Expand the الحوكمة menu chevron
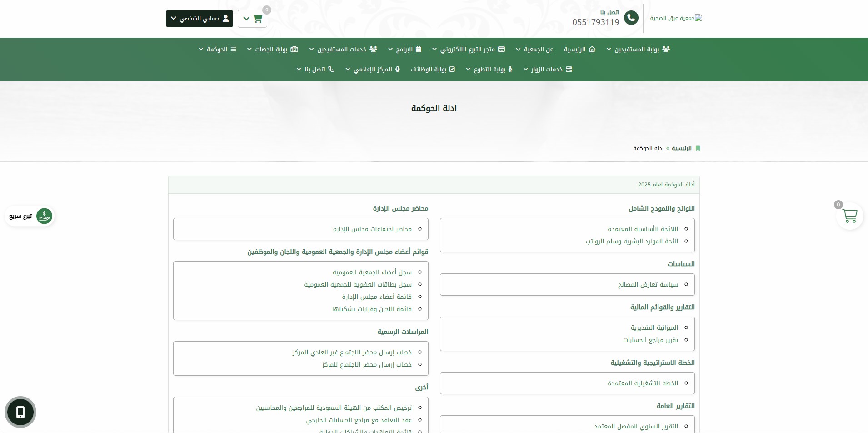This screenshot has height=433, width=868. 201,49
